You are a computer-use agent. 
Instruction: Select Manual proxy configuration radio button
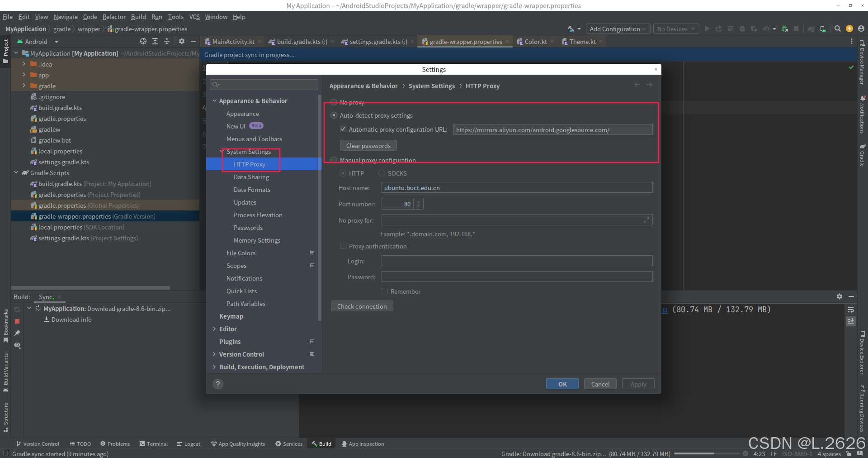coord(334,160)
